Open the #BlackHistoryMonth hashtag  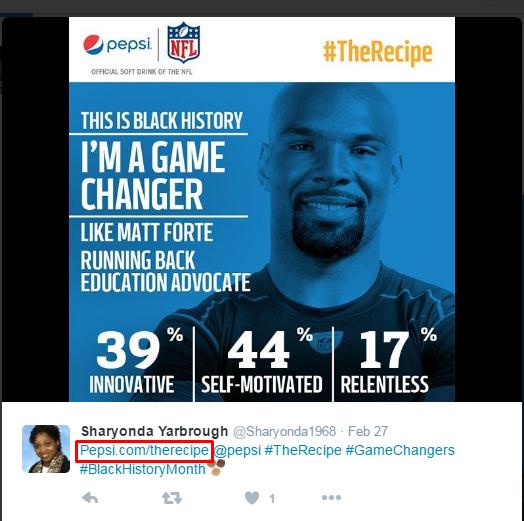142,469
